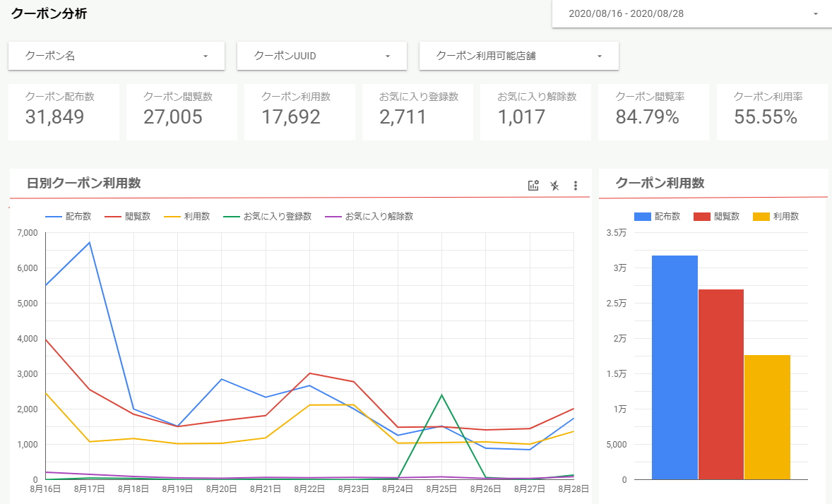
Task: Click the 8月25日 axis label on the line chart
Action: [441, 489]
